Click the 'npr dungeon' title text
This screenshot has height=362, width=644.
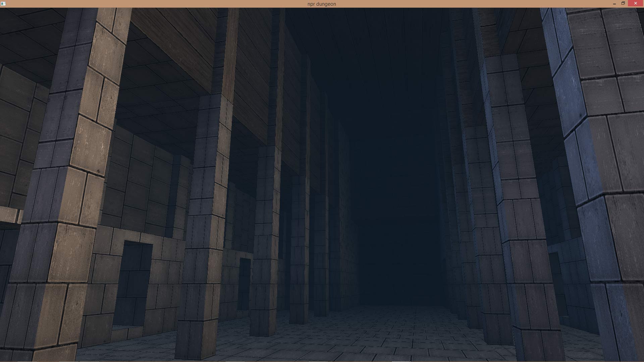[x=321, y=4]
